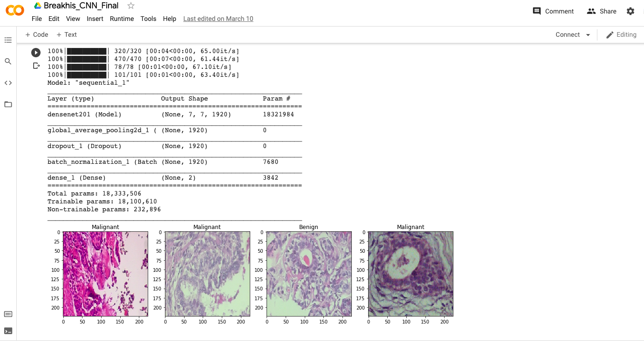This screenshot has width=644, height=344.
Task: Open the code snippets panel
Action: [x=8, y=82]
